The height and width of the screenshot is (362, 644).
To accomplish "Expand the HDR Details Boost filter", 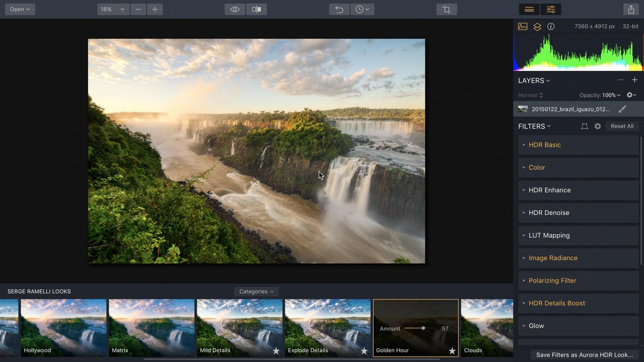I will click(578, 303).
